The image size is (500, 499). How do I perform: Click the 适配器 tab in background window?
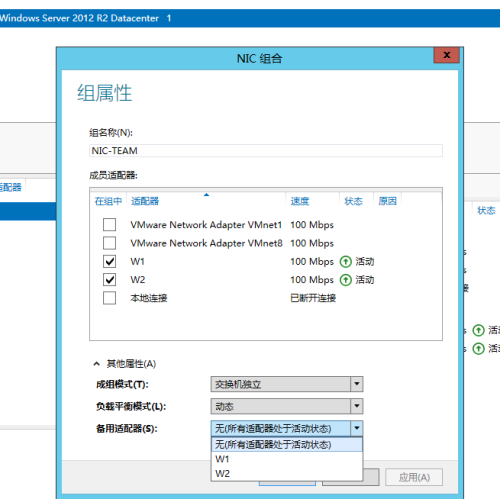click(x=11, y=187)
